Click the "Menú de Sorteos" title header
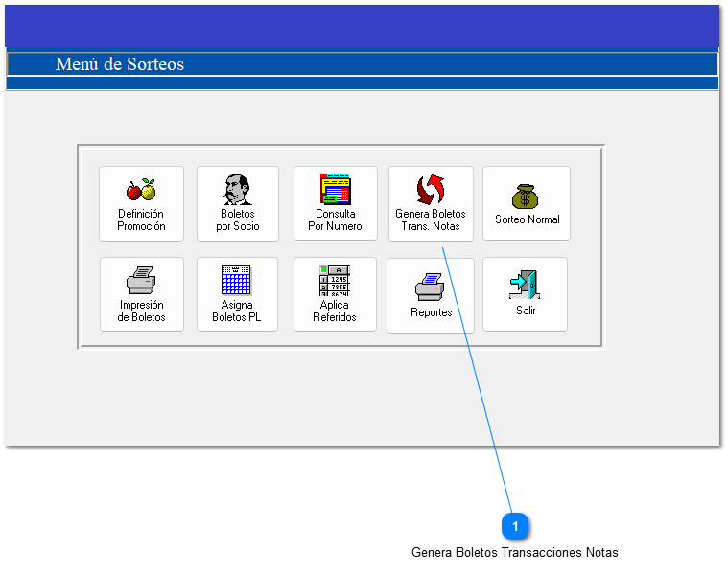This screenshot has width=728, height=575. coord(120,64)
